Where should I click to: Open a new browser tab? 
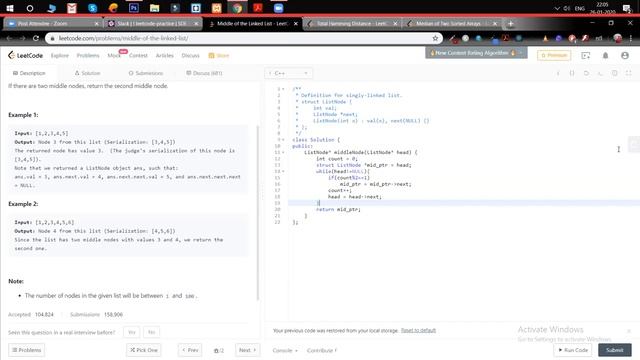click(x=510, y=24)
